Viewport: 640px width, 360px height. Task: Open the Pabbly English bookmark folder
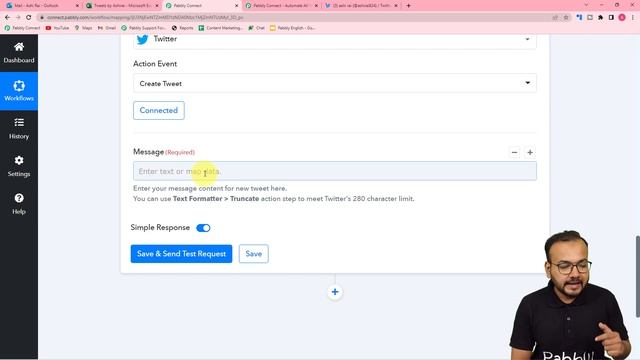click(293, 28)
